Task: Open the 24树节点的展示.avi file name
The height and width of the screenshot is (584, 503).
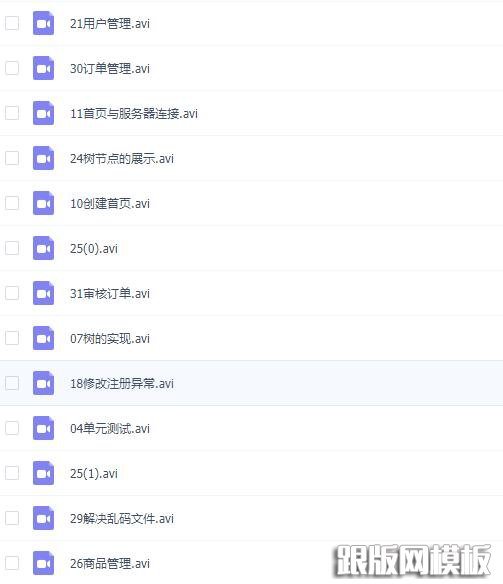Action: click(x=122, y=158)
